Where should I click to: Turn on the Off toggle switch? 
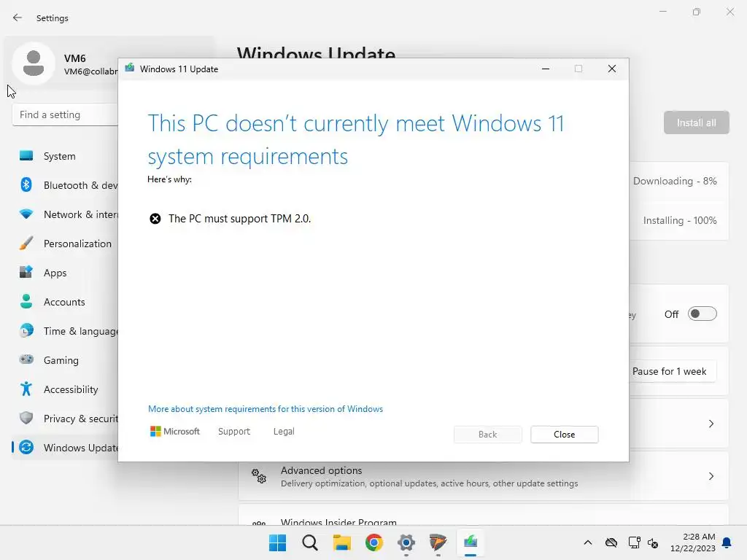click(x=702, y=314)
